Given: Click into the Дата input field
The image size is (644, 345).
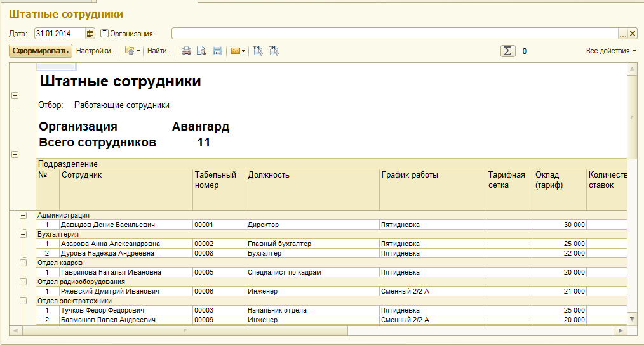Looking at the screenshot, I should click(x=59, y=34).
